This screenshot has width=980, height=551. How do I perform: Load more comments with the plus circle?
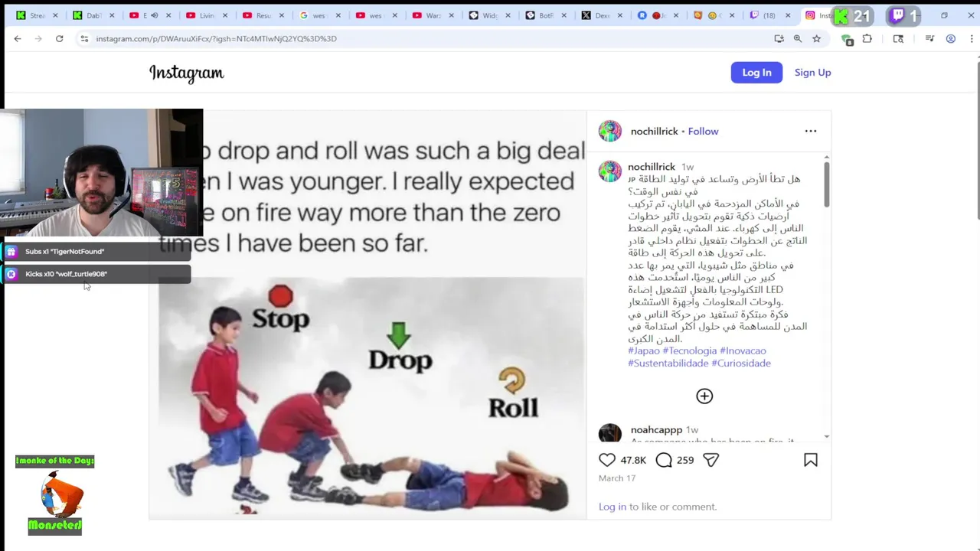tap(704, 396)
